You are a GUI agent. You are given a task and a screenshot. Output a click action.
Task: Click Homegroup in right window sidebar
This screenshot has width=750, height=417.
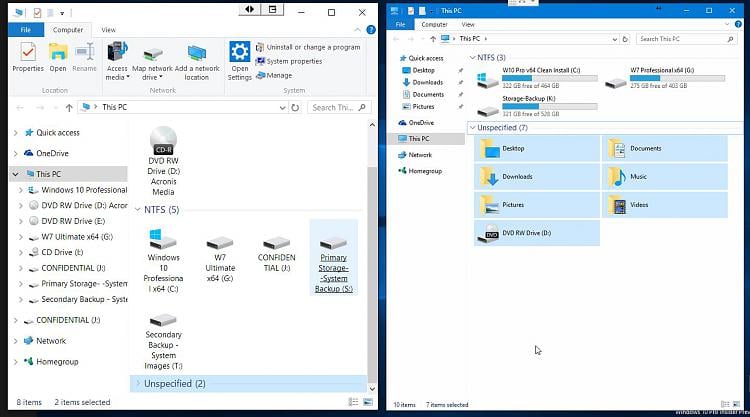pos(420,171)
